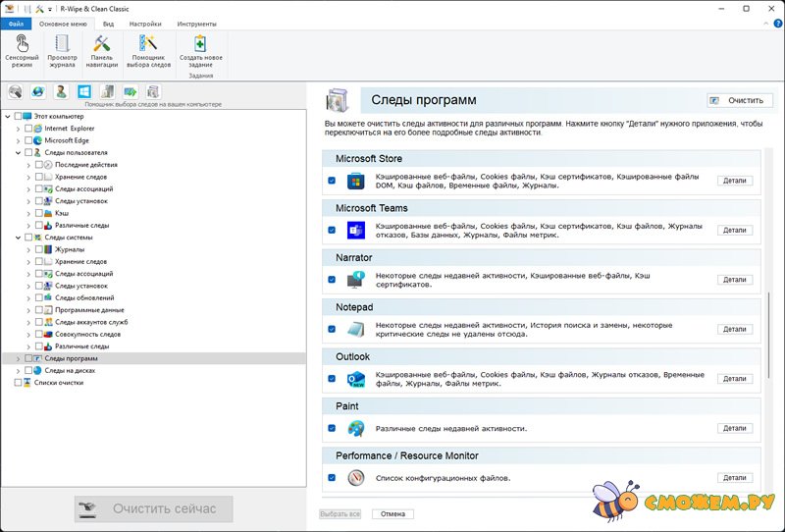Launch Помощник выбора следов wizard icon

(149, 51)
